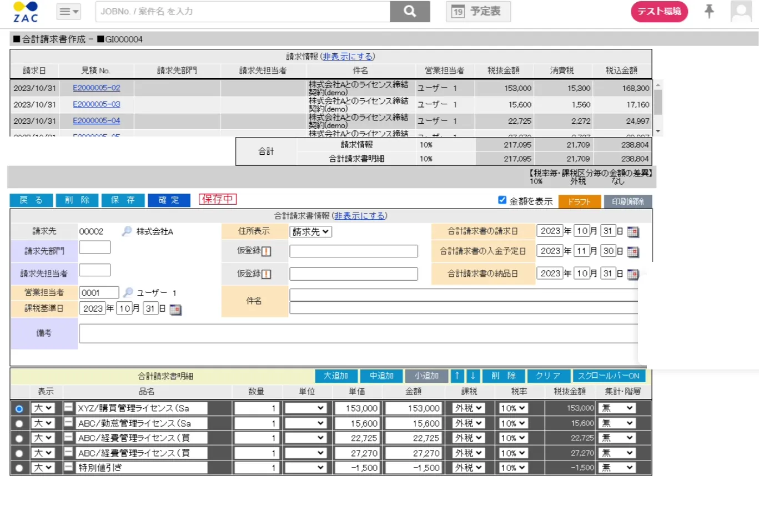Viewport: 759px width, 532px height.
Task: Click the 単価 field showing -1,500
Action: (x=357, y=468)
